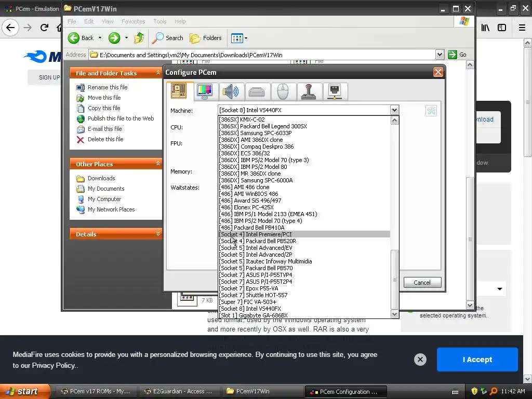Collapse Other Places panel
The image size is (532, 399).
pyautogui.click(x=158, y=164)
